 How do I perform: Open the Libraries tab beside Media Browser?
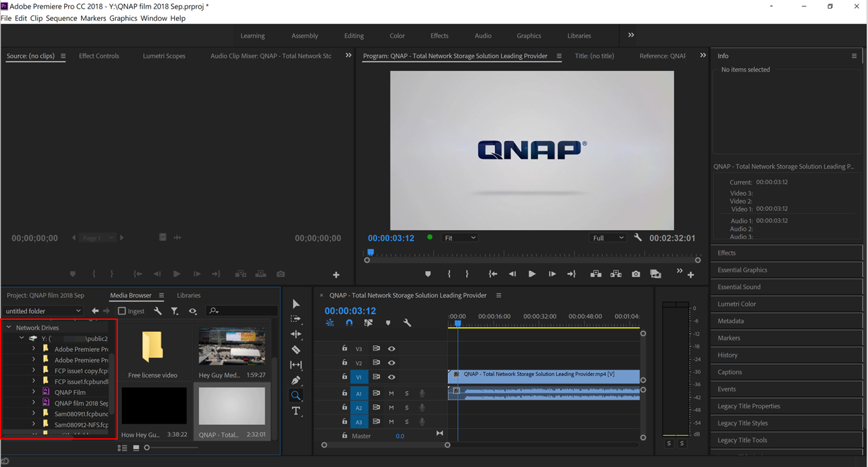[x=189, y=295]
